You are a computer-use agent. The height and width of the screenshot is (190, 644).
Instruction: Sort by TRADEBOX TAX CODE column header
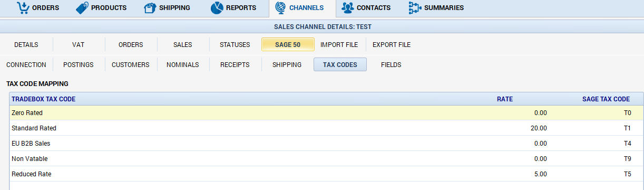[x=43, y=99]
